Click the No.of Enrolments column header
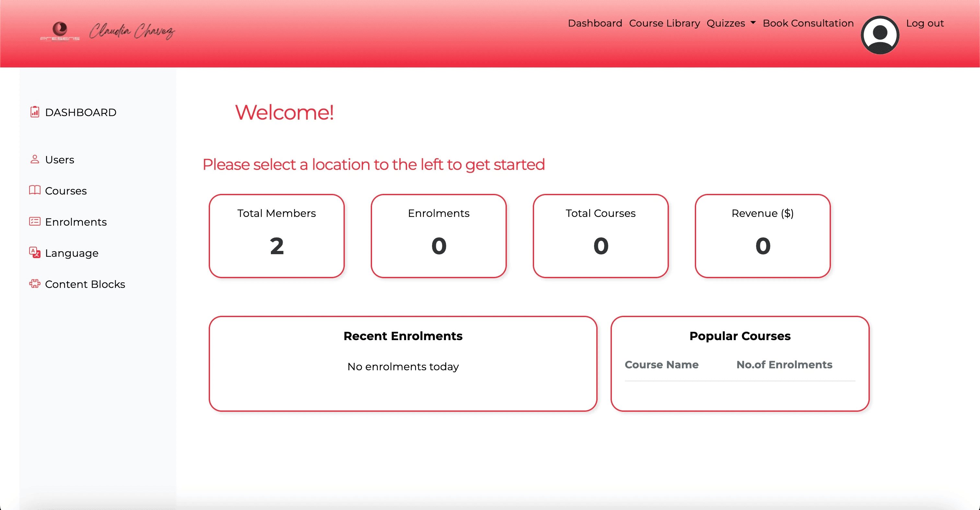Screen dimensions: 980x510 [784, 365]
